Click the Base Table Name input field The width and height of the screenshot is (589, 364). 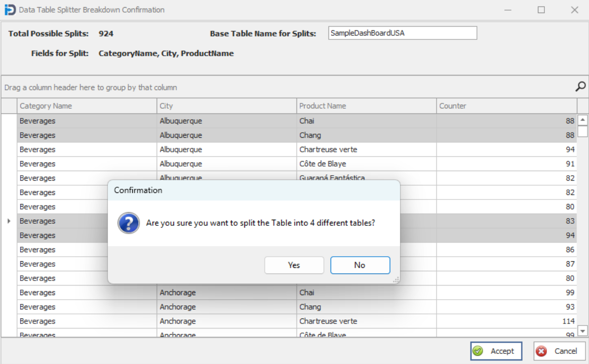(402, 33)
